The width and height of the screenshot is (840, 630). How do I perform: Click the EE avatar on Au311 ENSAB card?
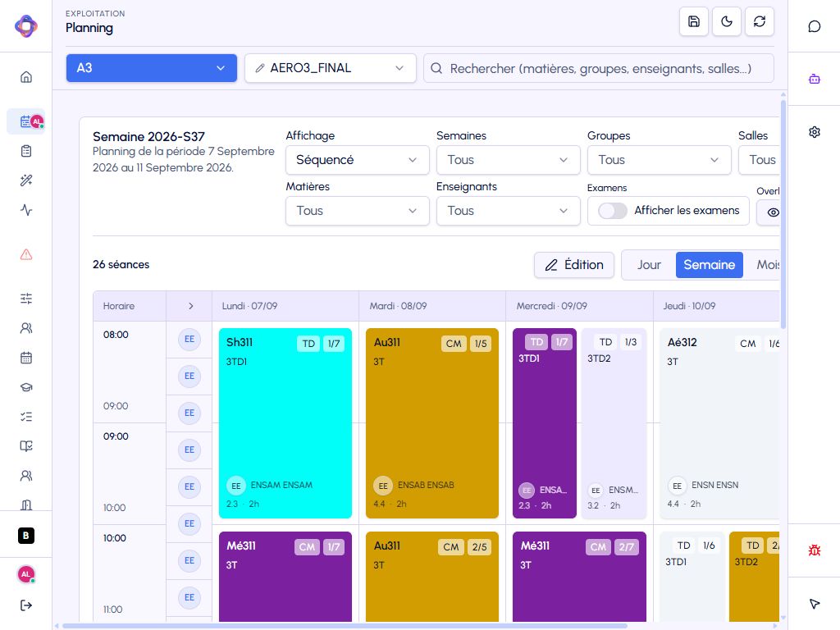tap(382, 486)
